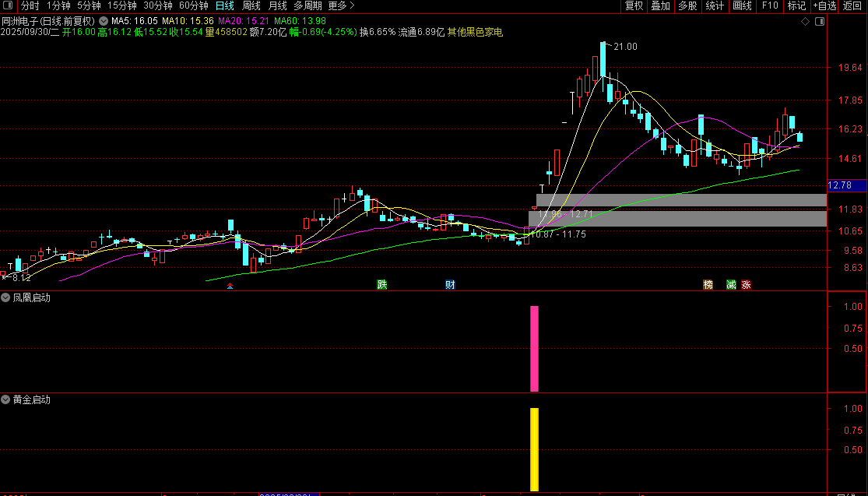Click the diamond marker icon
Viewport: 868px width, 496px height.
point(806,21)
